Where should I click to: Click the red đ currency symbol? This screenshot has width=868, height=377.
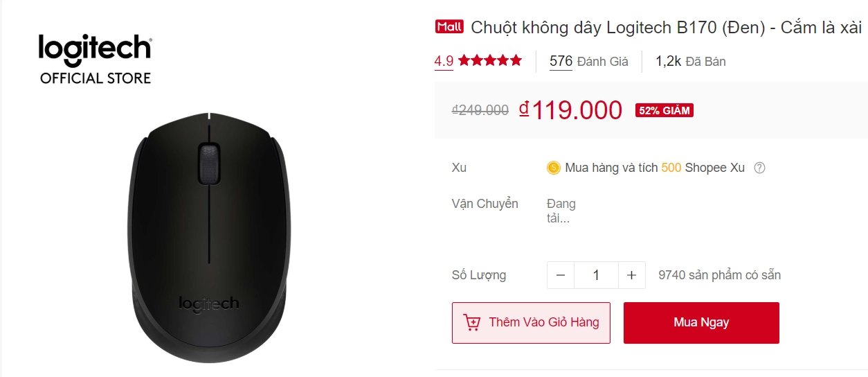[x=524, y=108]
